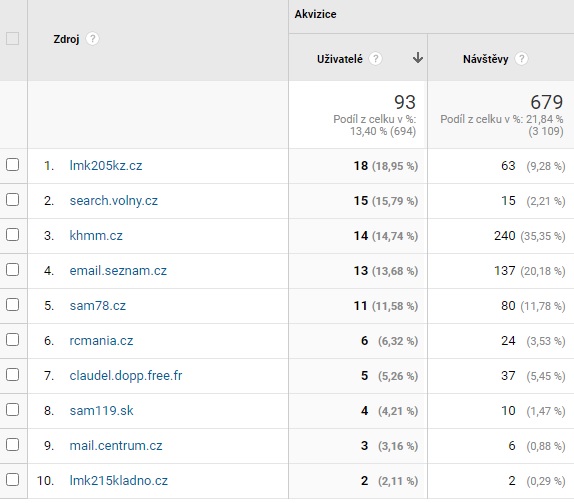The image size is (574, 503).
Task: Open help icon next to Návštěvy
Action: tap(521, 59)
